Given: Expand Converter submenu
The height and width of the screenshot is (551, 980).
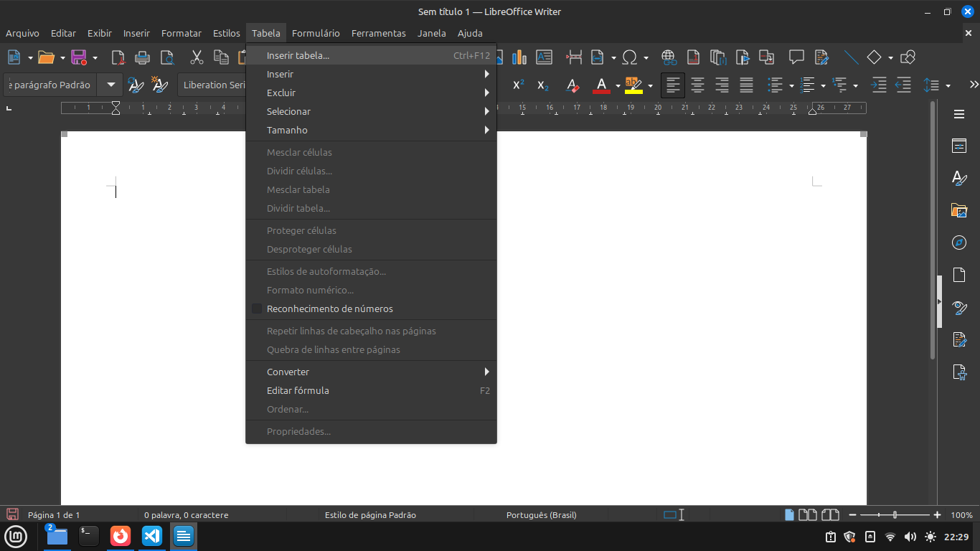Looking at the screenshot, I should click(371, 372).
